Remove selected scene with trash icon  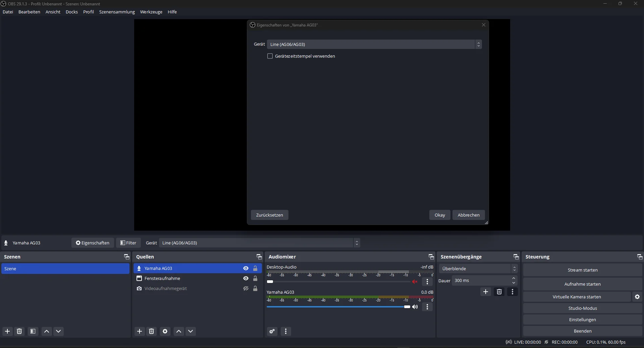coord(19,331)
